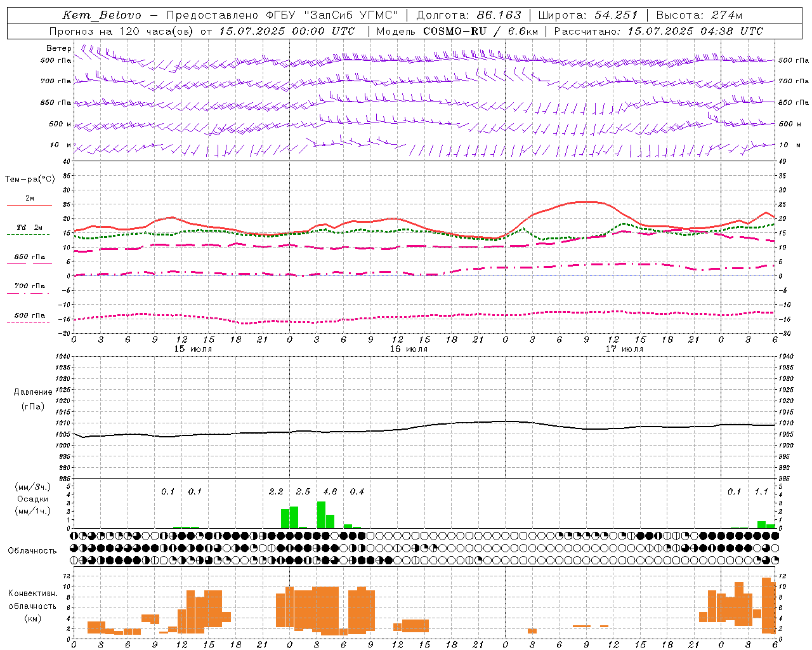Click the 10 м wind level label on left
The width and height of the screenshot is (812, 650).
[61, 145]
